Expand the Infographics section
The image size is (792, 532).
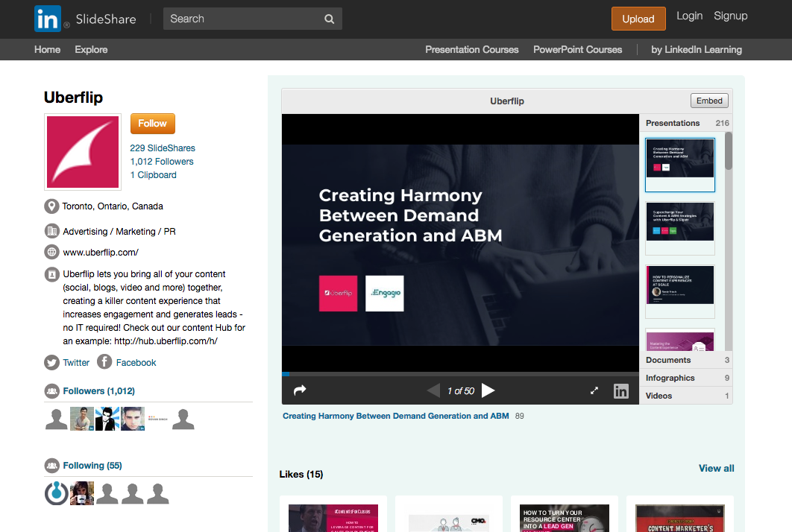686,378
